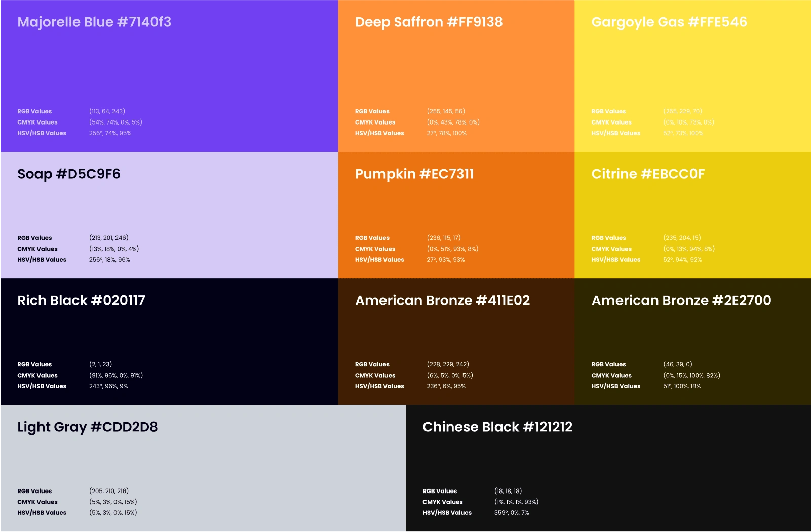Click 'RGB Values' label under American Bronze #411E02
Image resolution: width=811 pixels, height=532 pixels.
[372, 364]
